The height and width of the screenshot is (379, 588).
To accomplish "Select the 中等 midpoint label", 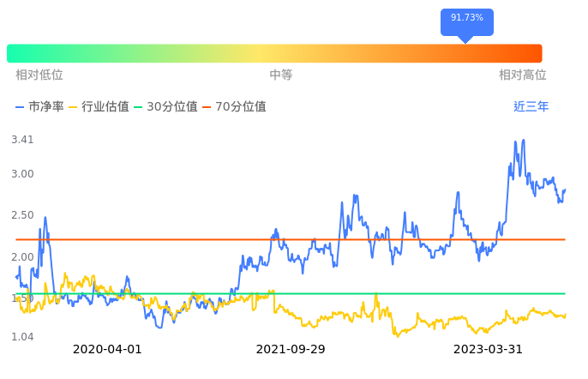I will coord(281,75).
